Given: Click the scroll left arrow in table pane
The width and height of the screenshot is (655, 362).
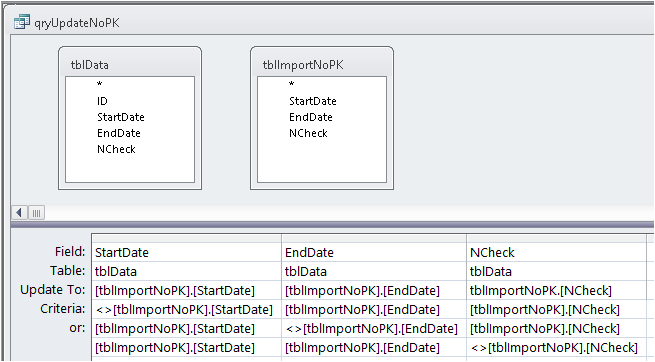Looking at the screenshot, I should [x=19, y=213].
